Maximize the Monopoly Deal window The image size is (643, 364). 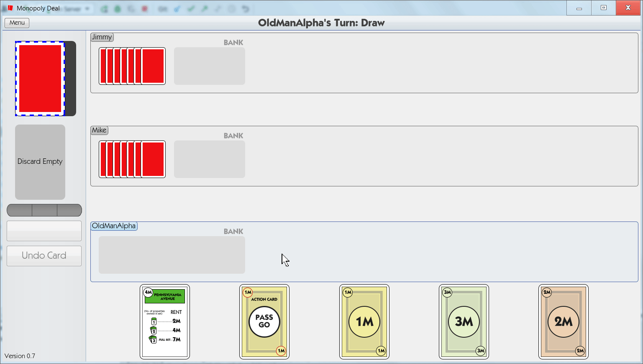click(x=604, y=8)
